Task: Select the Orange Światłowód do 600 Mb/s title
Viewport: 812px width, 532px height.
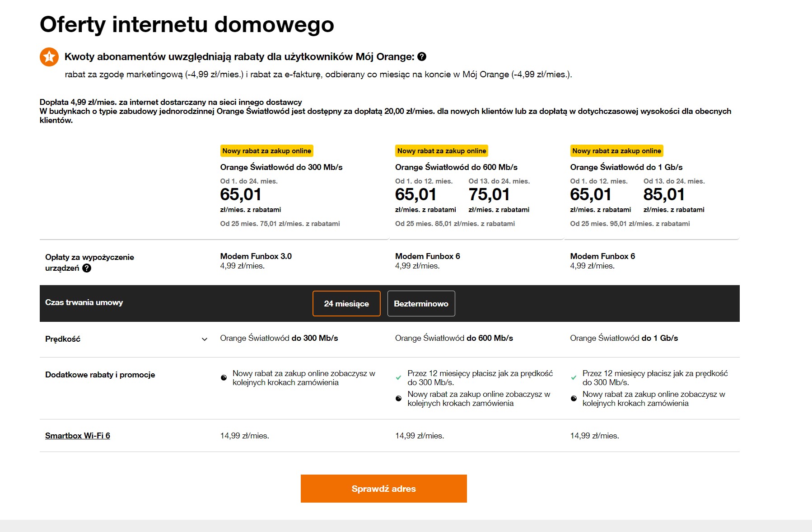Action: pos(456,167)
